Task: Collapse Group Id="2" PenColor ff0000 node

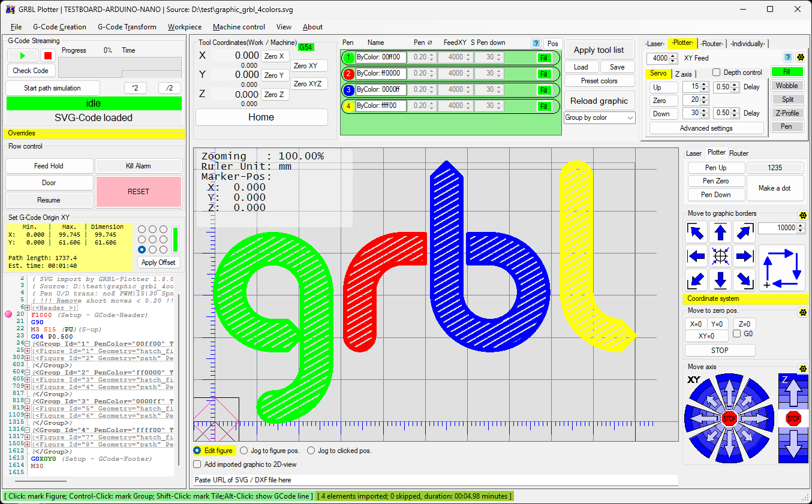Action: [28, 372]
